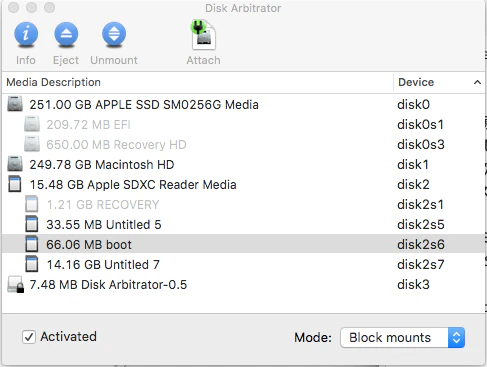Click the Mode popup stepper arrows
487x367 pixels.
[456, 338]
